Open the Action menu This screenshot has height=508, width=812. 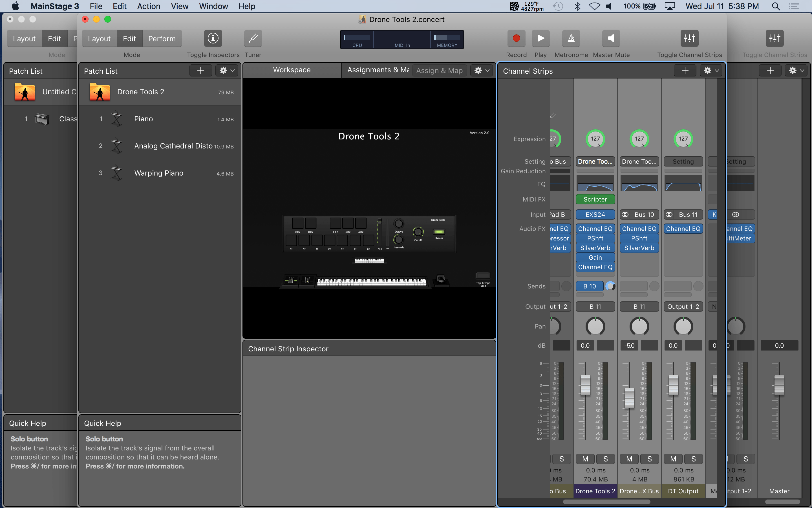[149, 6]
